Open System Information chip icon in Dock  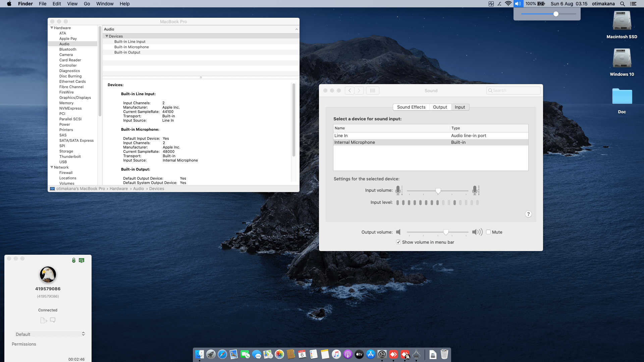[417, 354]
